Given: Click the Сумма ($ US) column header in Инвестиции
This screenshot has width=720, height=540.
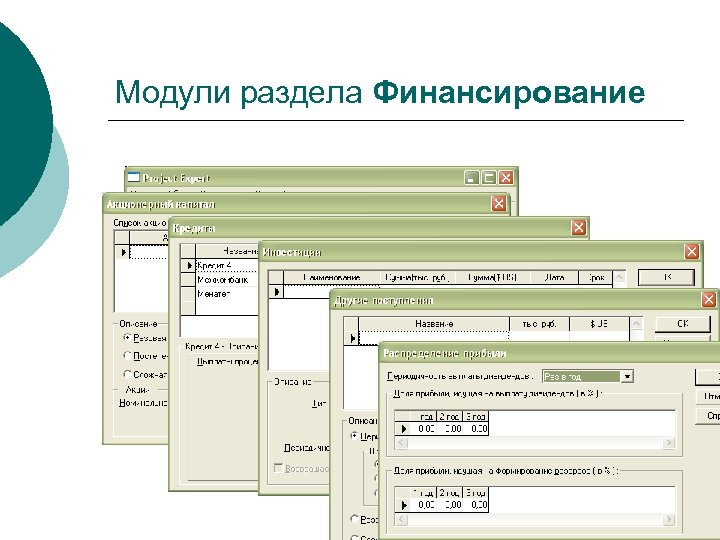Looking at the screenshot, I should tap(493, 277).
